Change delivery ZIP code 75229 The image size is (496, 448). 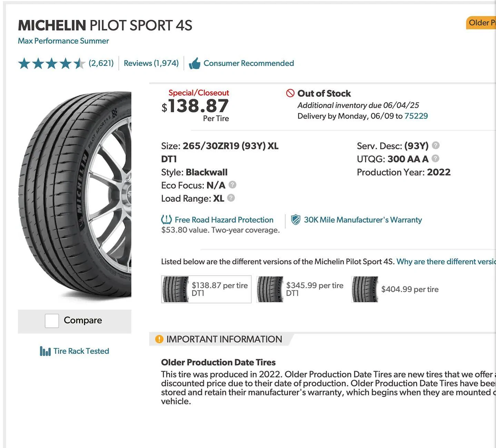point(416,116)
